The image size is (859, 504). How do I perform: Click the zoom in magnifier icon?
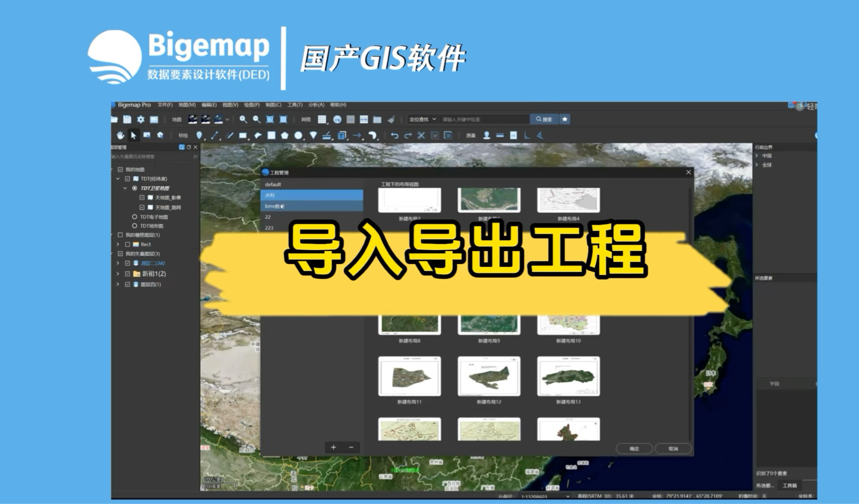[x=243, y=119]
